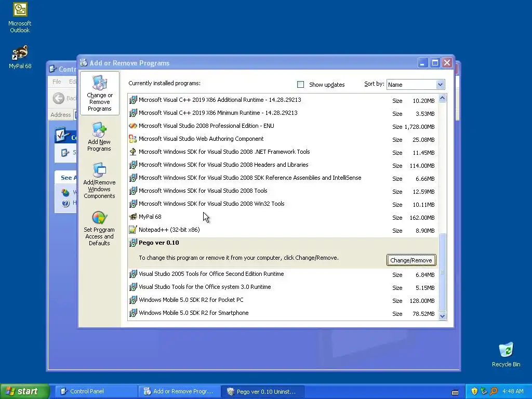Switch to Pego ver 0.10 Uninstall taskbar button
The height and width of the screenshot is (399, 532).
262,391
